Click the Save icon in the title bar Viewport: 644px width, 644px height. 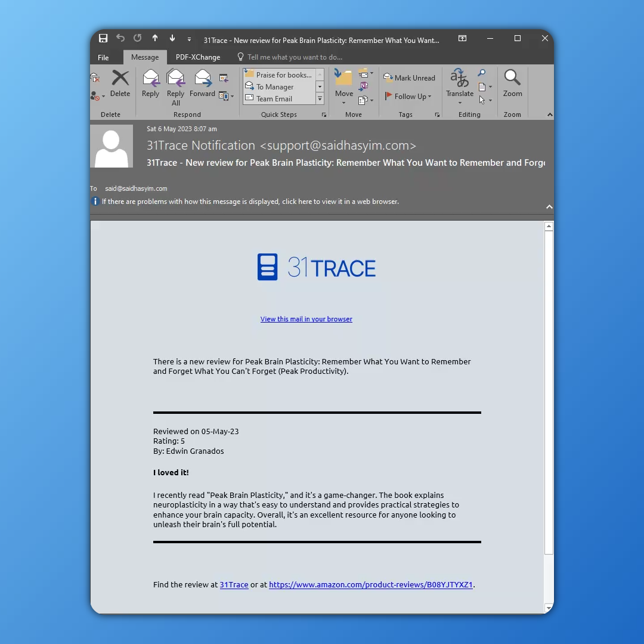click(103, 38)
